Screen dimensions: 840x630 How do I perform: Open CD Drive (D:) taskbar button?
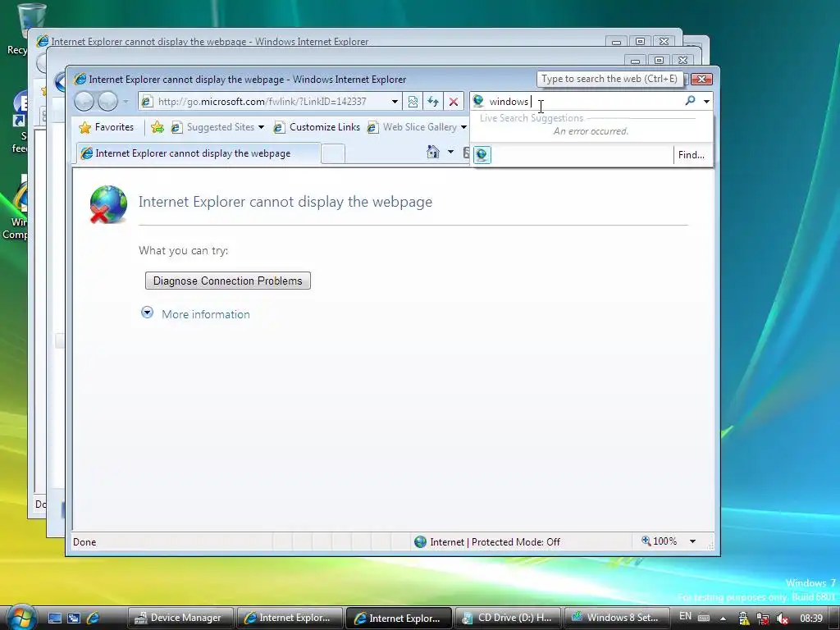coord(508,619)
